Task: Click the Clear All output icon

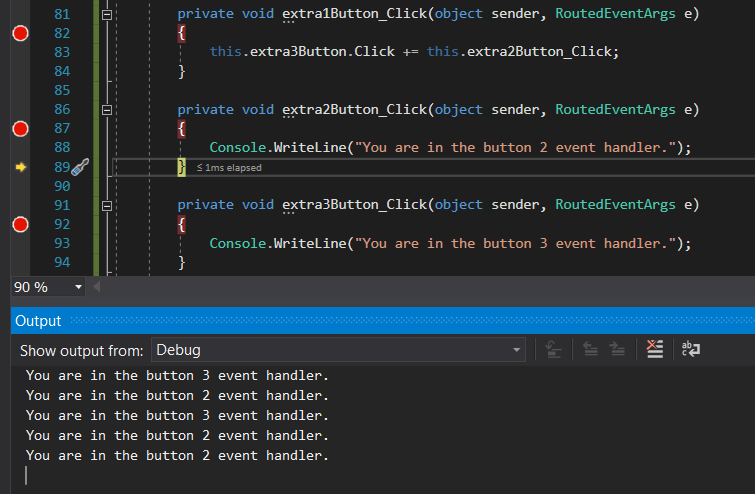Action: pos(655,350)
